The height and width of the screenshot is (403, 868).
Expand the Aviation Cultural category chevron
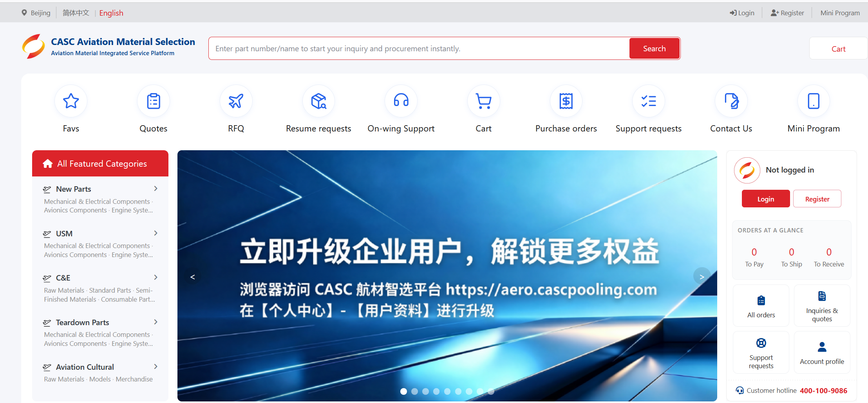156,367
